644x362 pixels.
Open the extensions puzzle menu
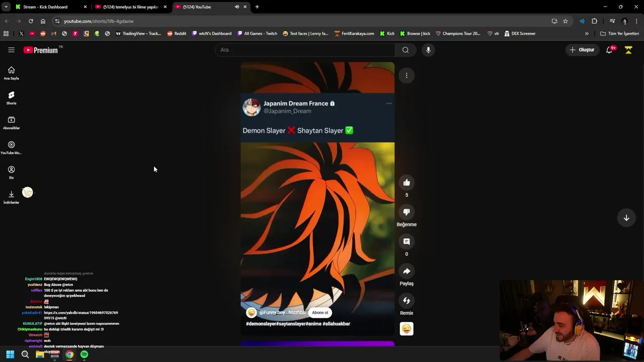pos(595,21)
